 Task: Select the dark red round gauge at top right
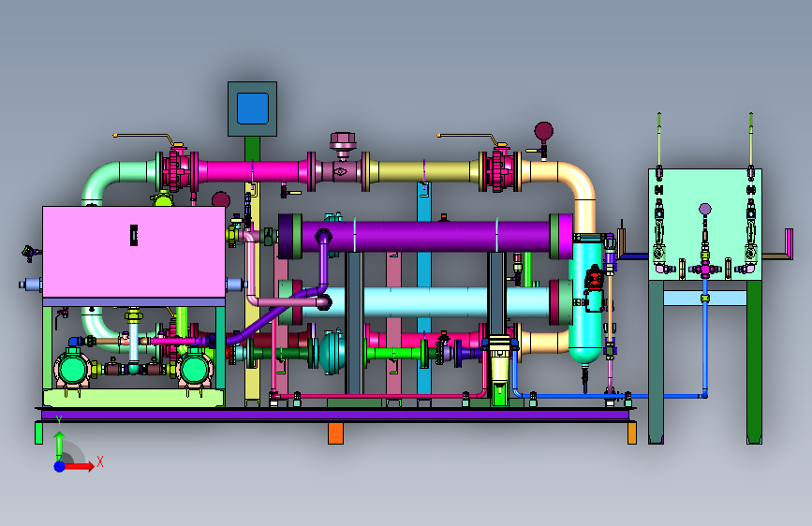[x=544, y=130]
